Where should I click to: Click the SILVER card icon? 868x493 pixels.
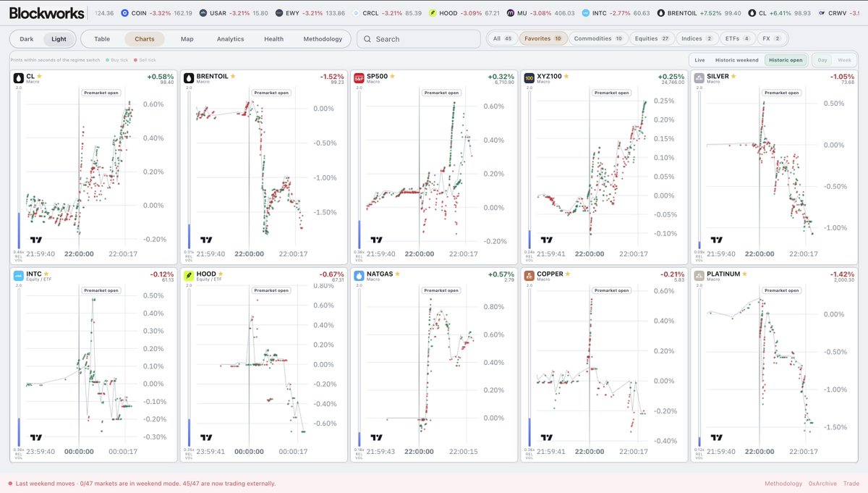coord(699,77)
